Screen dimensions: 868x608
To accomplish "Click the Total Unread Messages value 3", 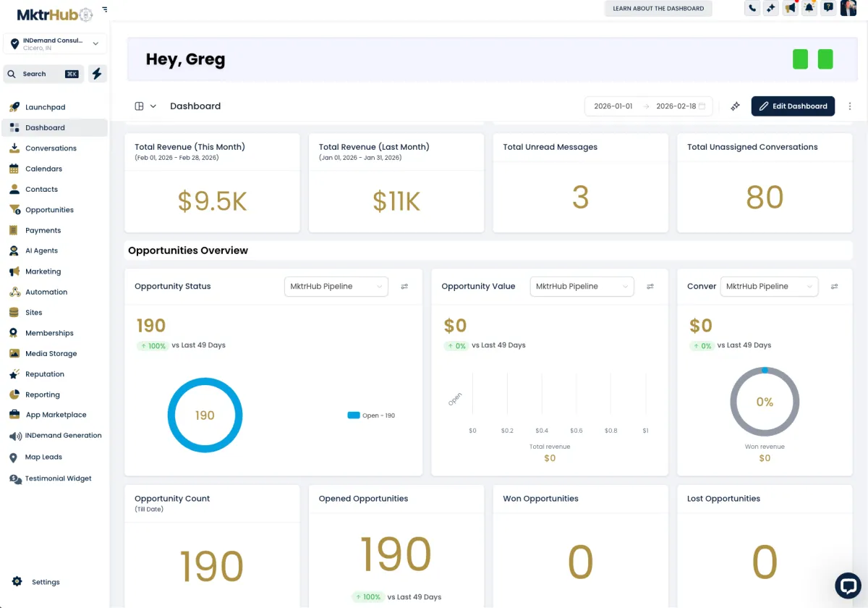I will point(581,198).
